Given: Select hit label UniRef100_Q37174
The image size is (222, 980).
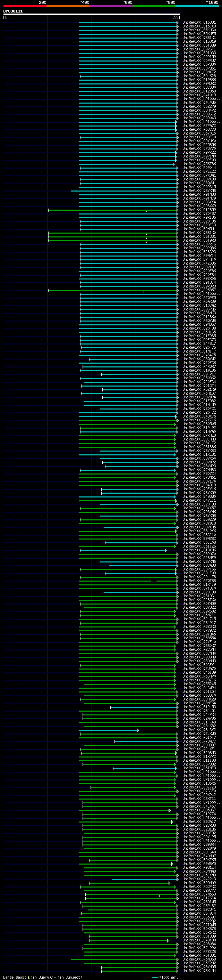Looking at the screenshot, I should (x=199, y=481).
